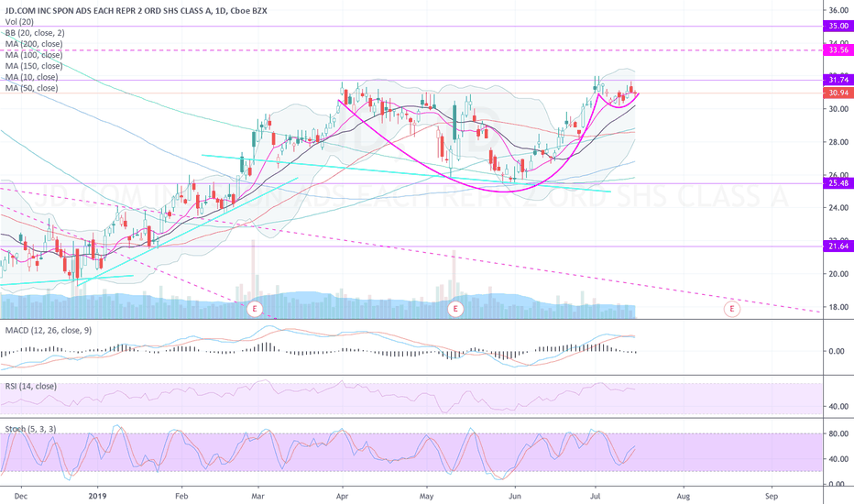
Task: Select the MA (10, close) indicator label
Action: coord(31,77)
